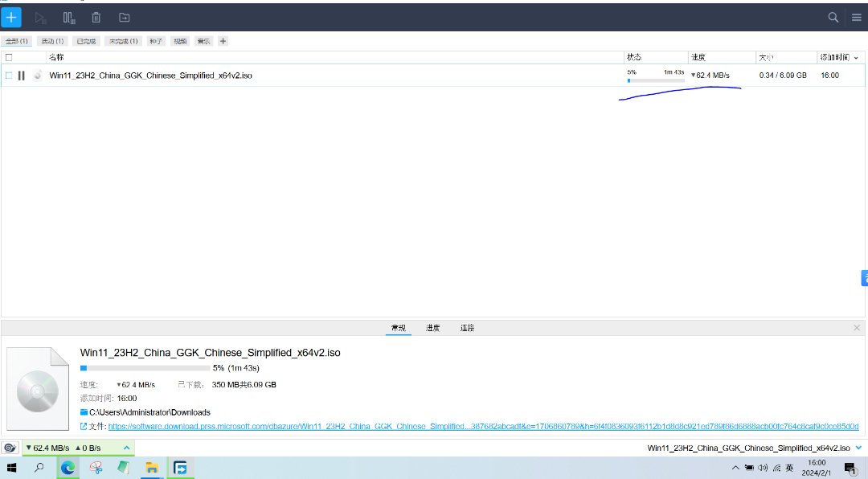Image resolution: width=868 pixels, height=479 pixels.
Task: Click the move-to-folder icon in toolbar
Action: click(x=124, y=17)
